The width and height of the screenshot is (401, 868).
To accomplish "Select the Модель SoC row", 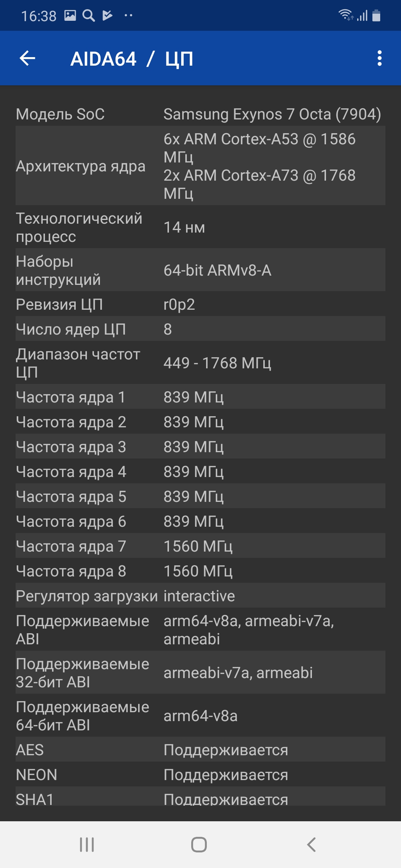I will 200,114.
